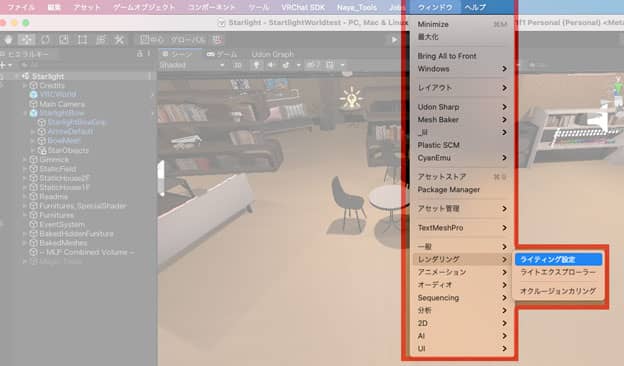Expand the Credits object in hierarchy
The image size is (624, 366).
tap(25, 86)
